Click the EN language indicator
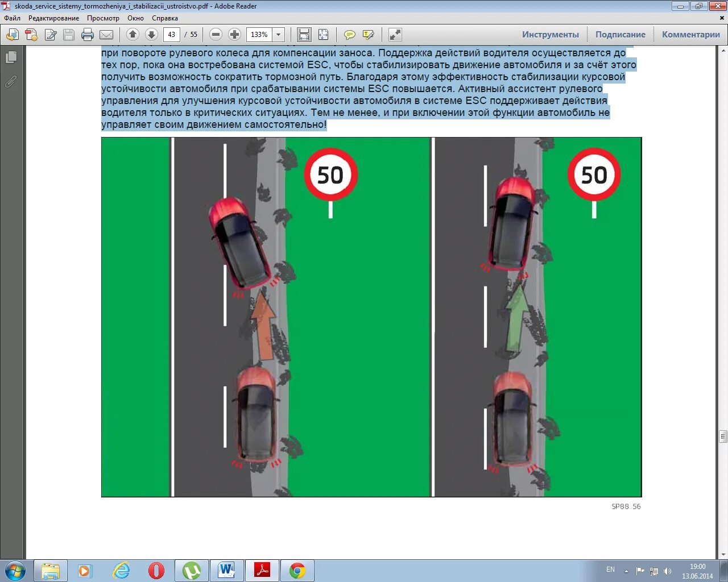 610,569
